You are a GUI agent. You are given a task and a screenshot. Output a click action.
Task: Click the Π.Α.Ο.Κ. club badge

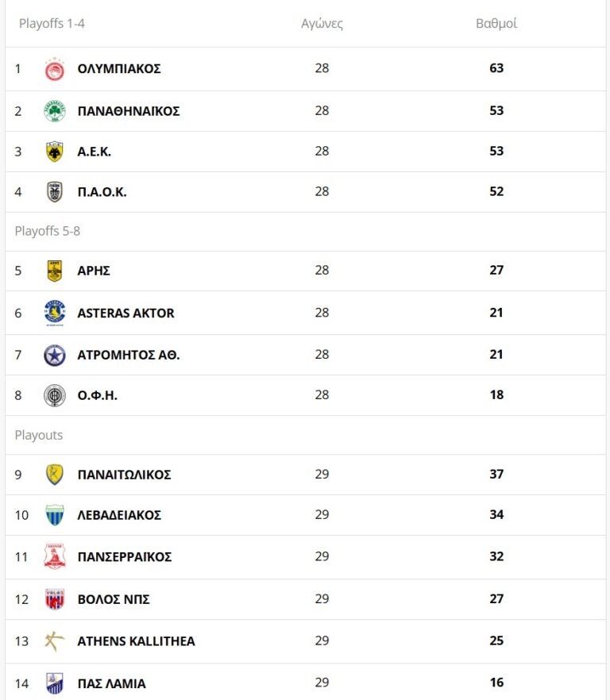(55, 192)
